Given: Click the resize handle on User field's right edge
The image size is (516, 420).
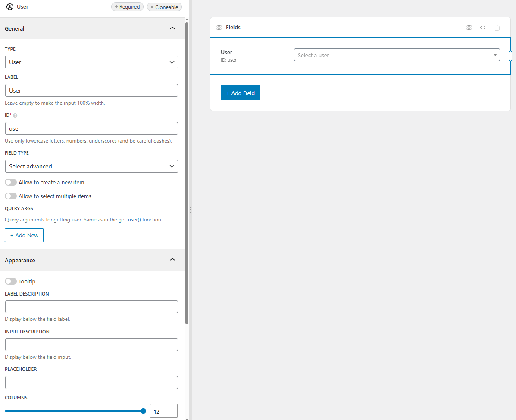Looking at the screenshot, I should click(x=510, y=56).
